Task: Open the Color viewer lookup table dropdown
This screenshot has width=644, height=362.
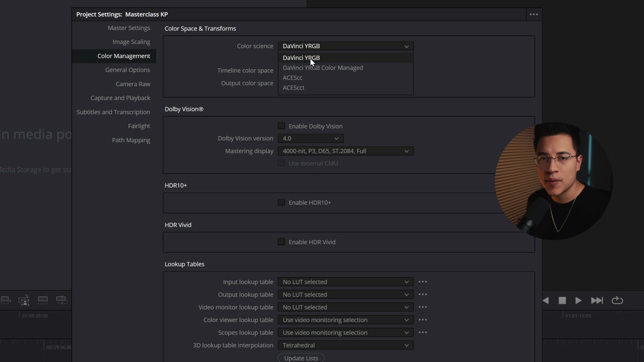Action: (x=346, y=320)
